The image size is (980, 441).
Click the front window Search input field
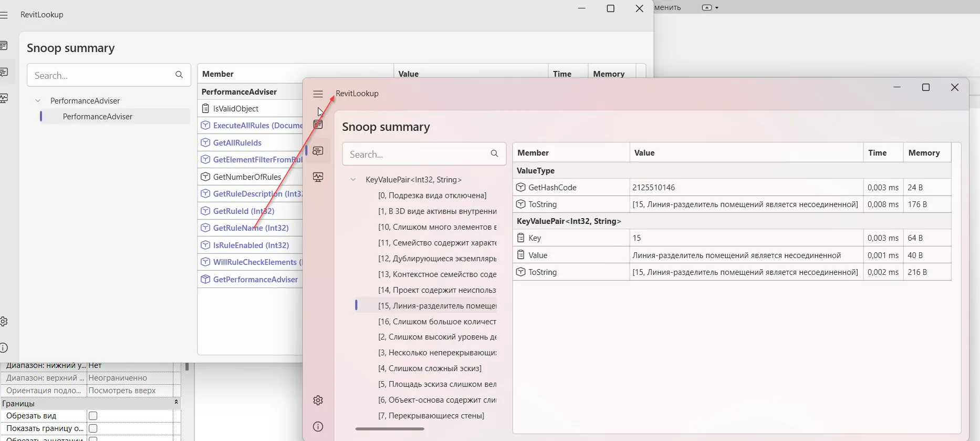424,154
